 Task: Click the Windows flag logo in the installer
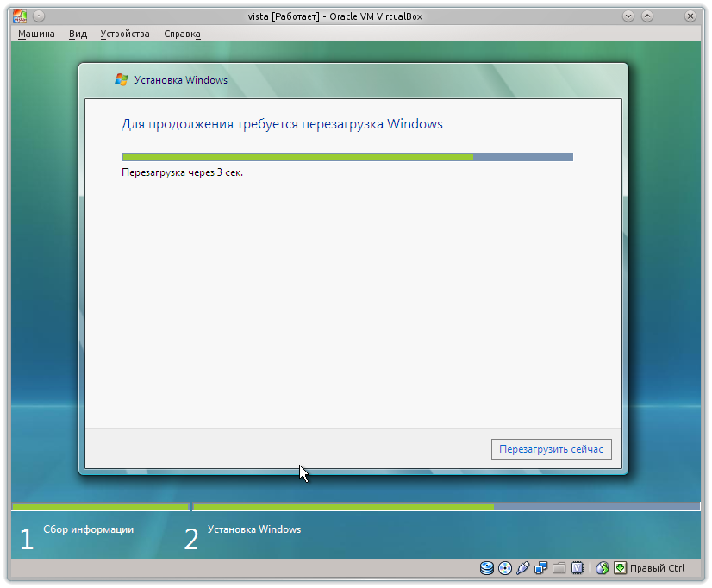122,80
